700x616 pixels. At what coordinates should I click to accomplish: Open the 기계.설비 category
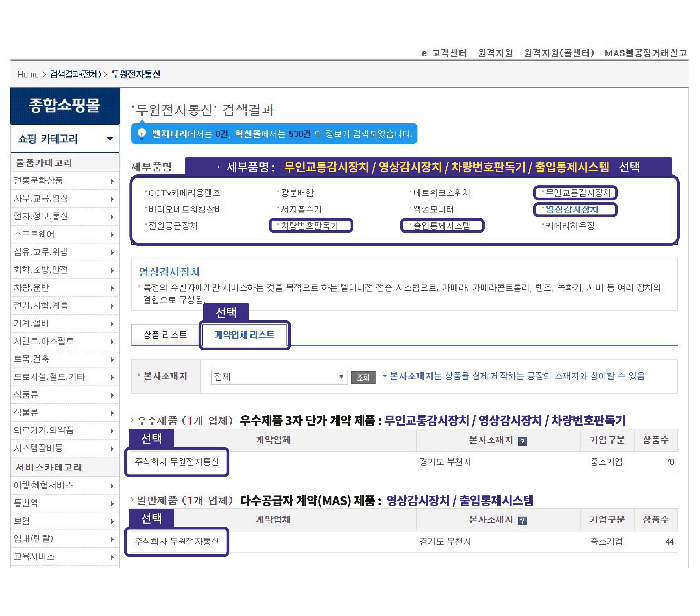(x=65, y=323)
